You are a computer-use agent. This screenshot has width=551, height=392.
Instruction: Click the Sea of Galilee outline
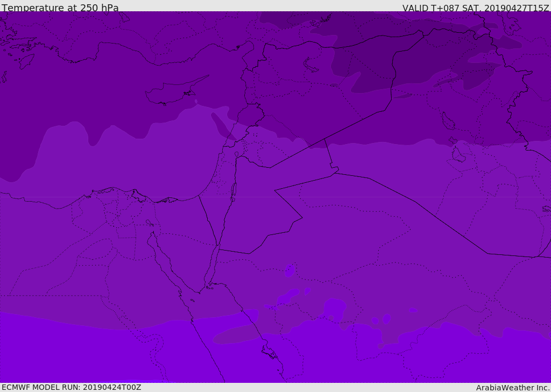(x=236, y=155)
